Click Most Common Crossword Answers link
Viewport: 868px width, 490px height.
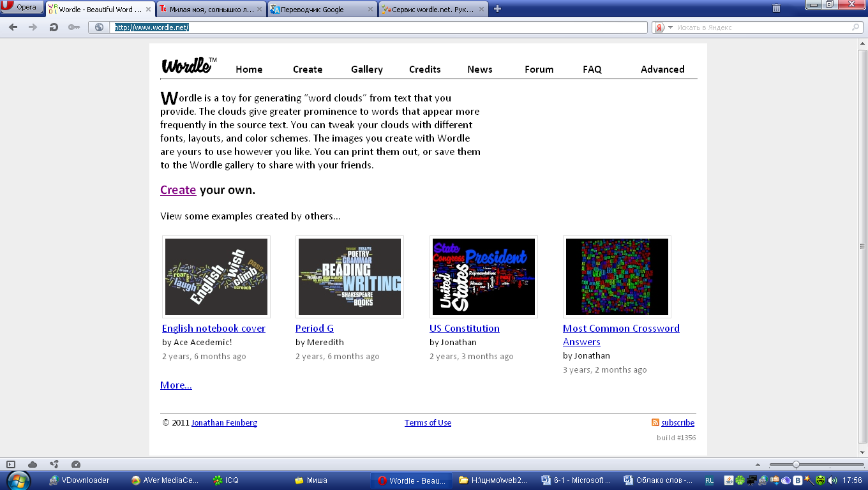621,335
